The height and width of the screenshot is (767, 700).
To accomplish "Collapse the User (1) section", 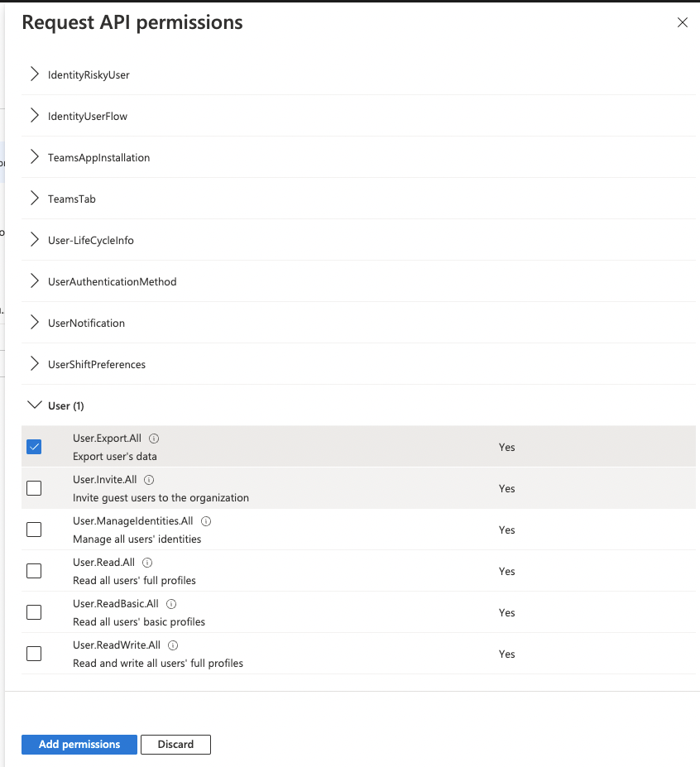I will [35, 405].
